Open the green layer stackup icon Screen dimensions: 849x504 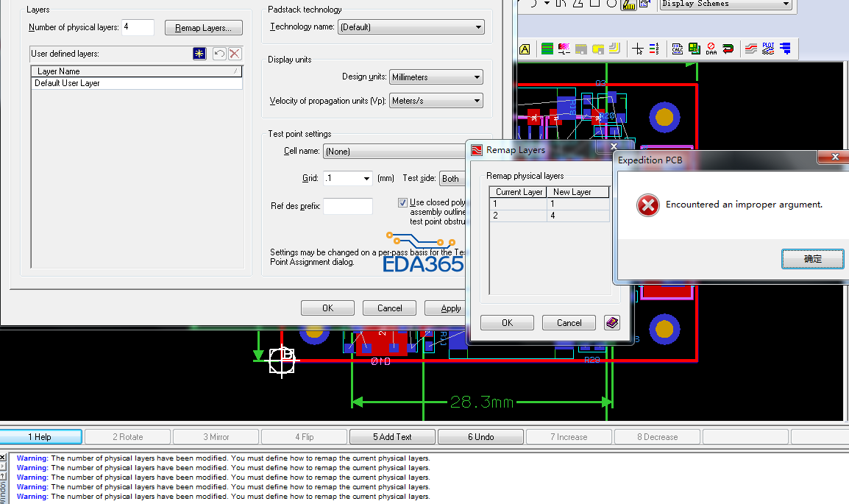point(547,49)
